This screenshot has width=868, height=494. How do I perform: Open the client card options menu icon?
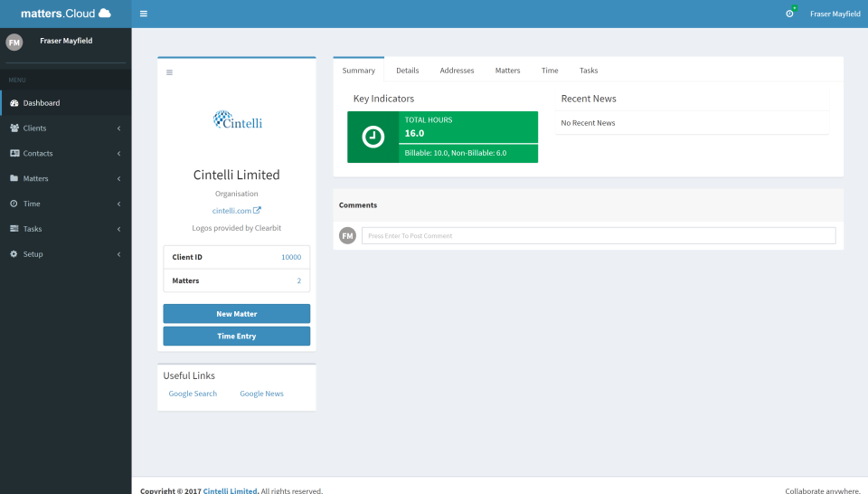[169, 72]
